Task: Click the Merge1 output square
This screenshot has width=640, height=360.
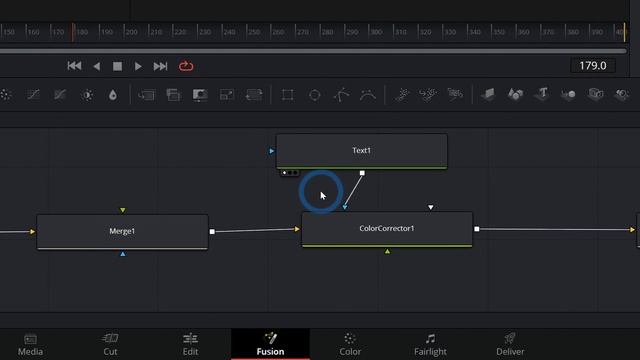Action: click(x=212, y=231)
